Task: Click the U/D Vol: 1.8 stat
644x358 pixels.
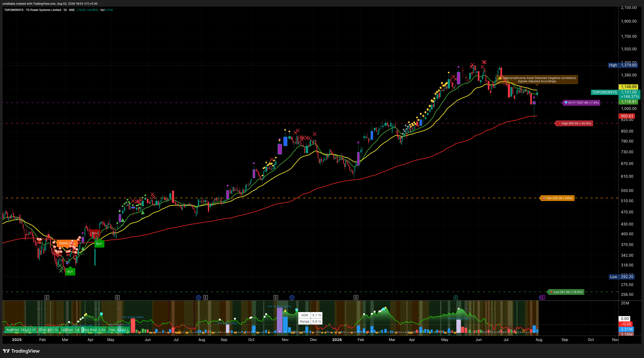Action: pos(70,330)
